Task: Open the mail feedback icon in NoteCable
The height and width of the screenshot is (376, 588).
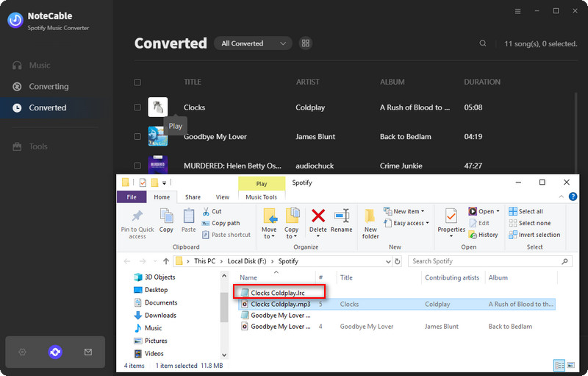Action: tap(88, 352)
